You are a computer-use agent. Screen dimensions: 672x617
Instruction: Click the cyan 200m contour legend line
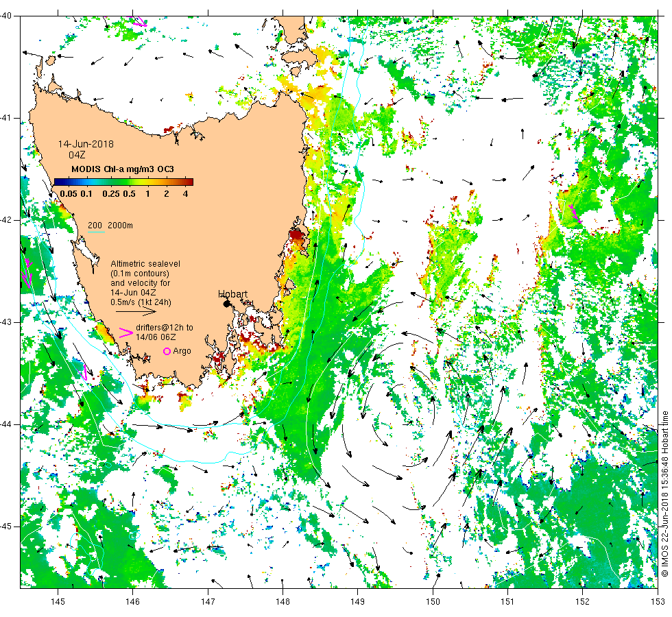click(97, 232)
